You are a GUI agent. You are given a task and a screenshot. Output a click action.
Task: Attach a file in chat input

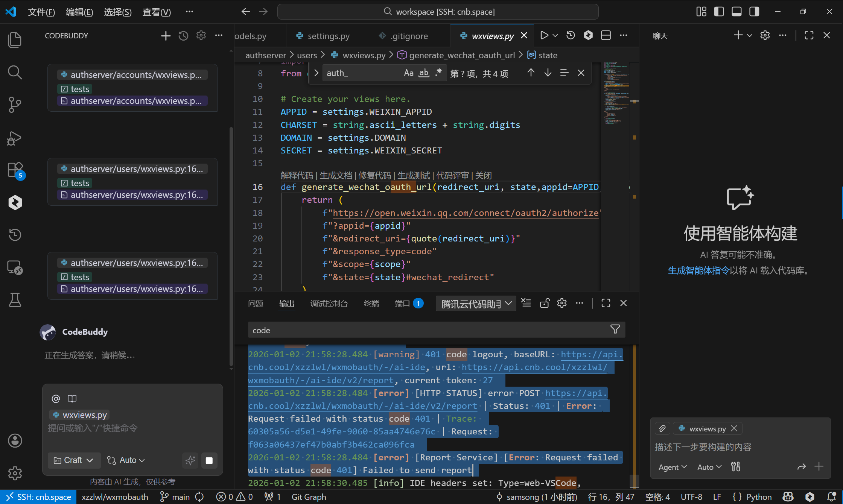click(662, 428)
